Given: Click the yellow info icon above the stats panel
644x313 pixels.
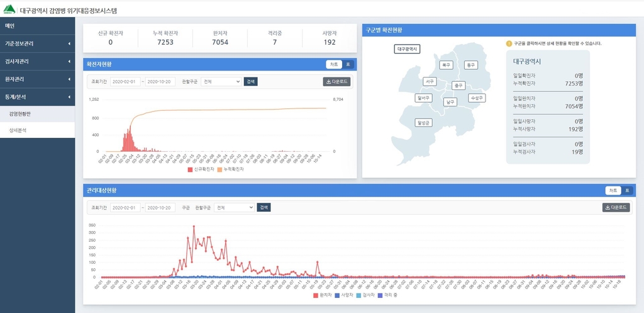Looking at the screenshot, I should coord(509,43).
